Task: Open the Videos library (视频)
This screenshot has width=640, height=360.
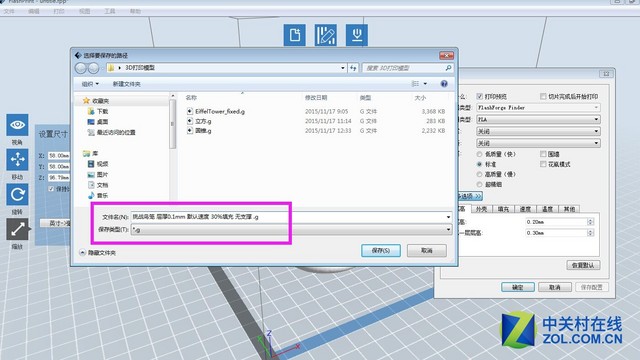Action: (x=98, y=164)
